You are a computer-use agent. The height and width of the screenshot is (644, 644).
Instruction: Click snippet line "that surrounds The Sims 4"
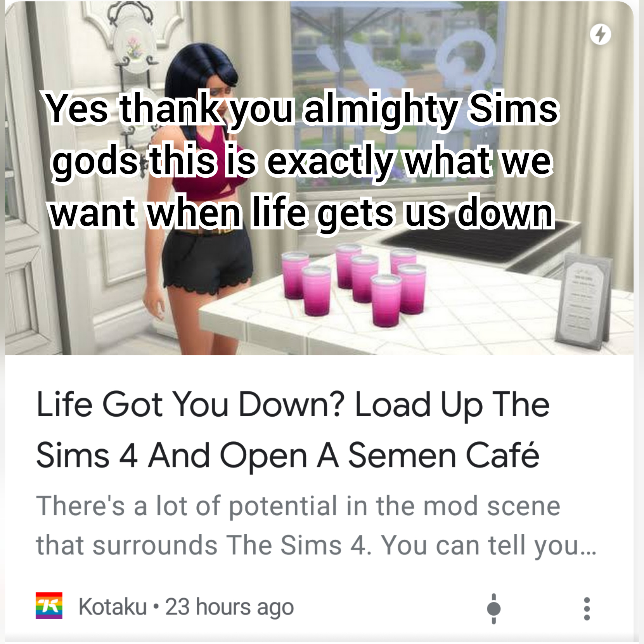[x=316, y=545]
